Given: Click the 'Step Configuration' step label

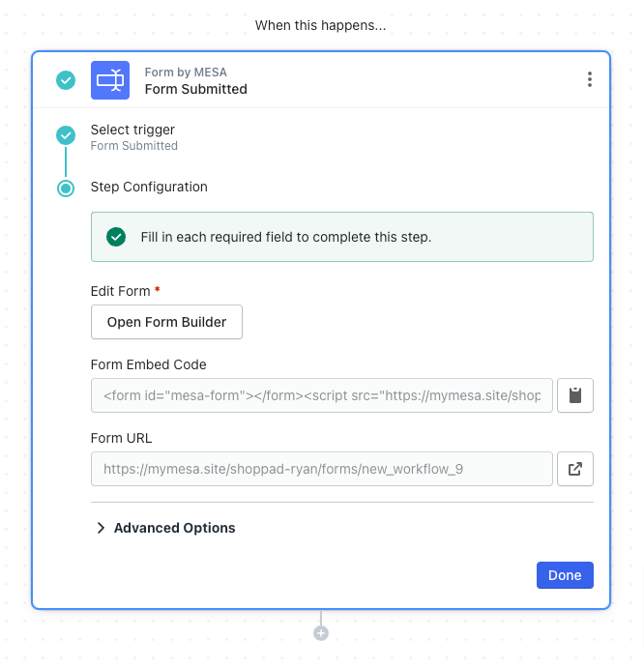Looking at the screenshot, I should pyautogui.click(x=149, y=187).
